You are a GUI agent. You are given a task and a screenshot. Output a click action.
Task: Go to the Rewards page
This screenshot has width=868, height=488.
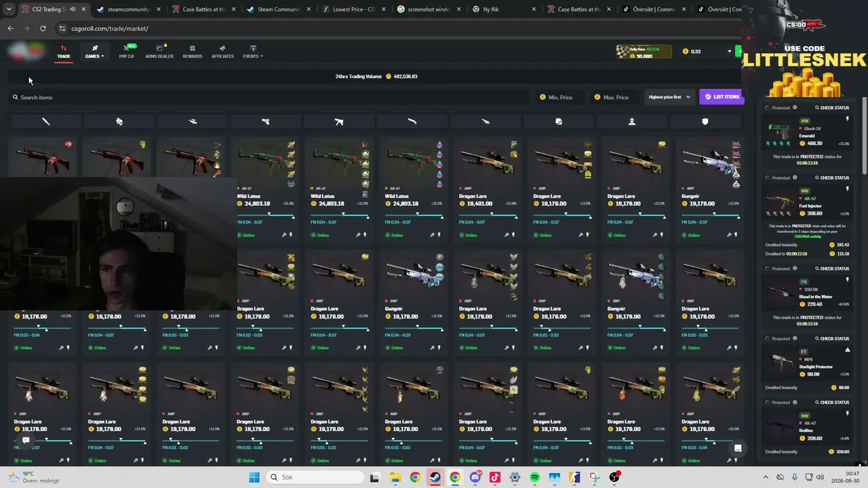click(192, 52)
